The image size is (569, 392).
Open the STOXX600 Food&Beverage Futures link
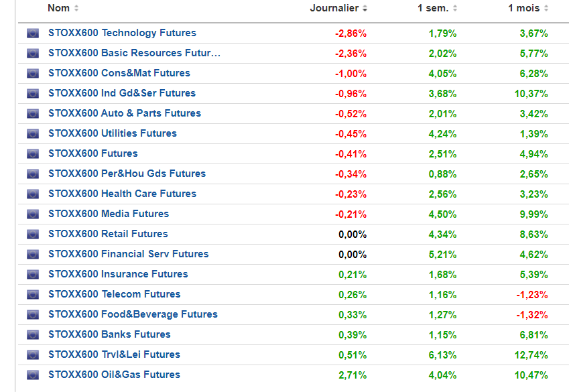pos(133,314)
